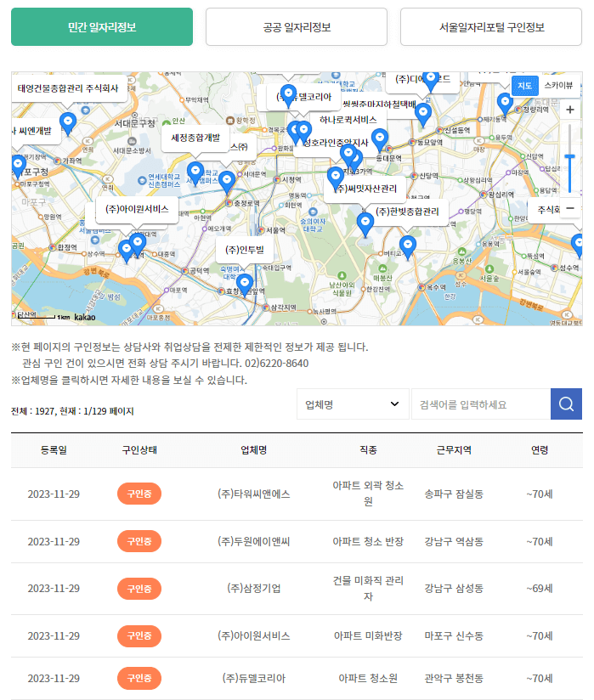Screen dimensions: 594x700
Task: Open the (주)인투빌 map label
Action: coord(244,250)
